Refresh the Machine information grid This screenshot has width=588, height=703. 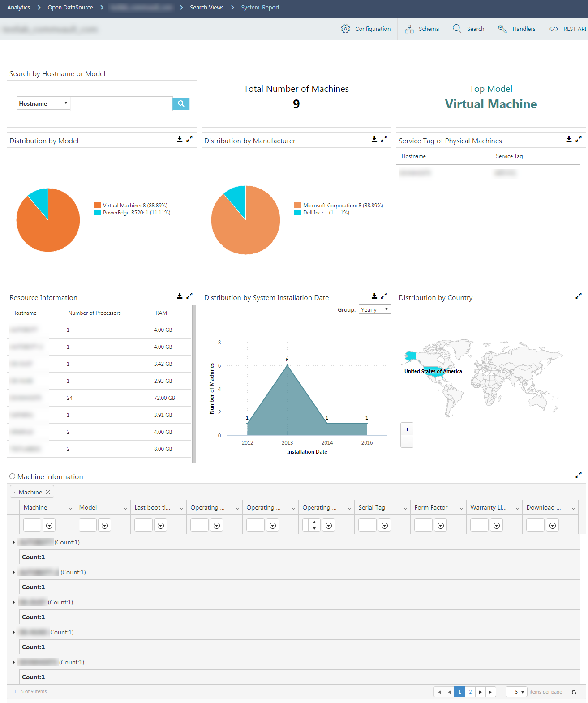[574, 692]
